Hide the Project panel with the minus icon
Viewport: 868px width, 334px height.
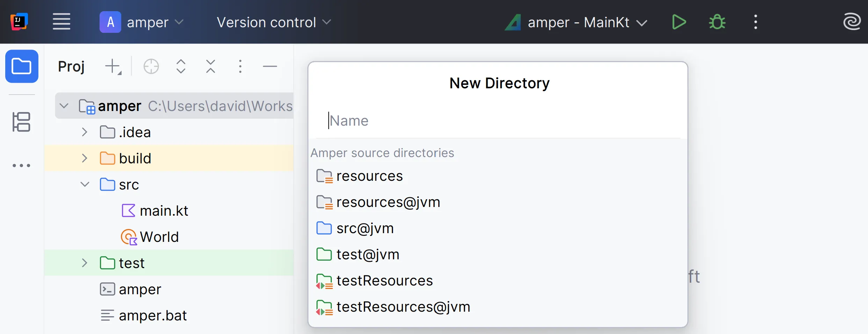pos(270,66)
